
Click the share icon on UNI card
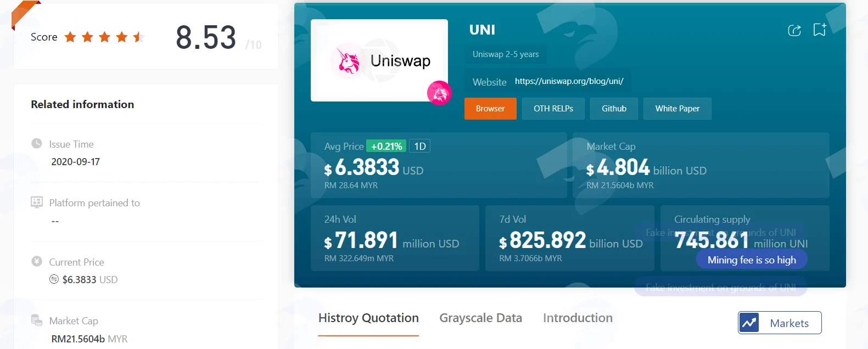point(794,30)
